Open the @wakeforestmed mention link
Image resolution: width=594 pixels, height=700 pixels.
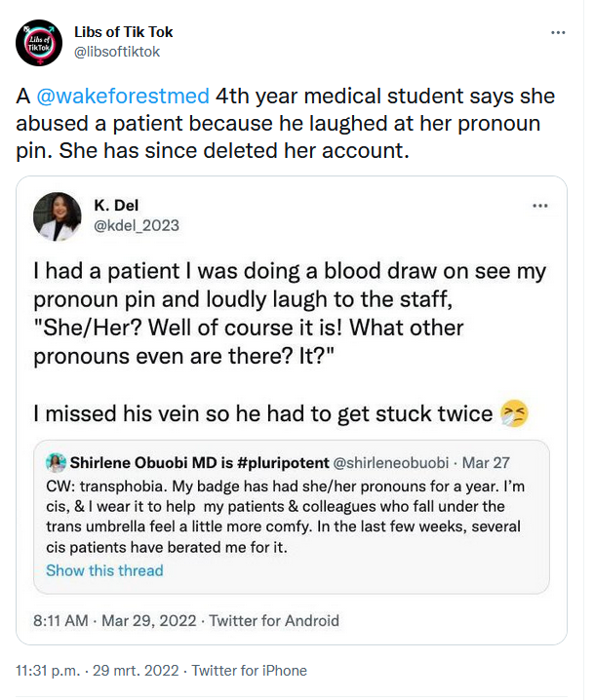122,96
